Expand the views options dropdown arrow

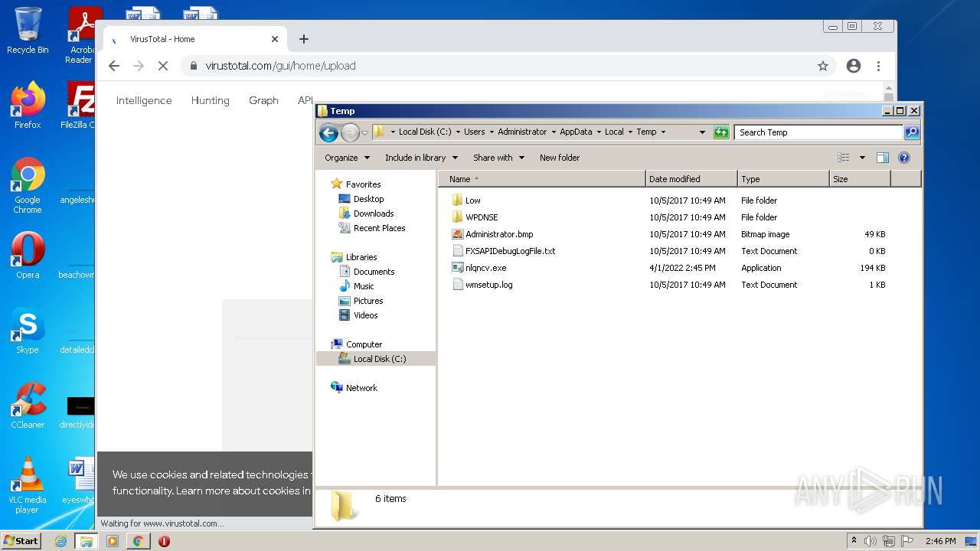862,158
